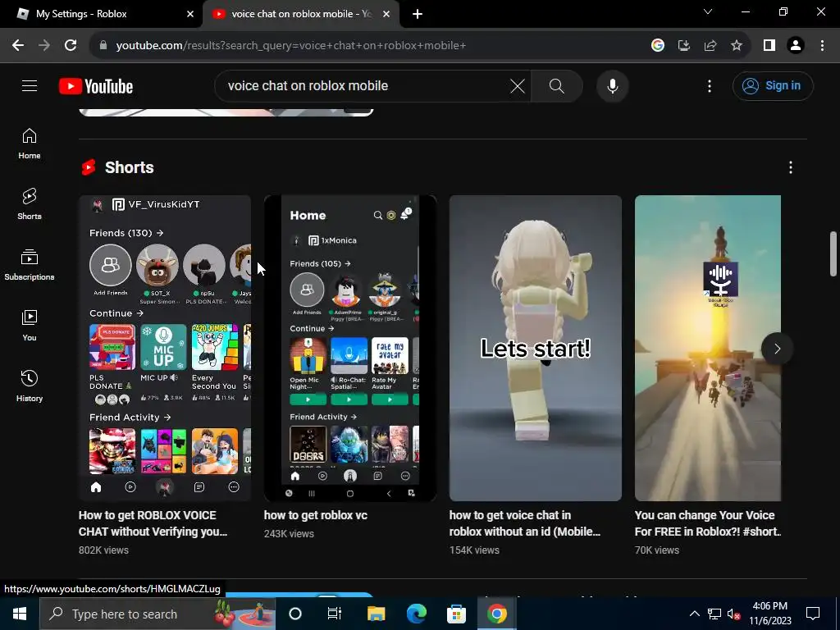Open network status tray icon
The image size is (840, 630).
714,614
